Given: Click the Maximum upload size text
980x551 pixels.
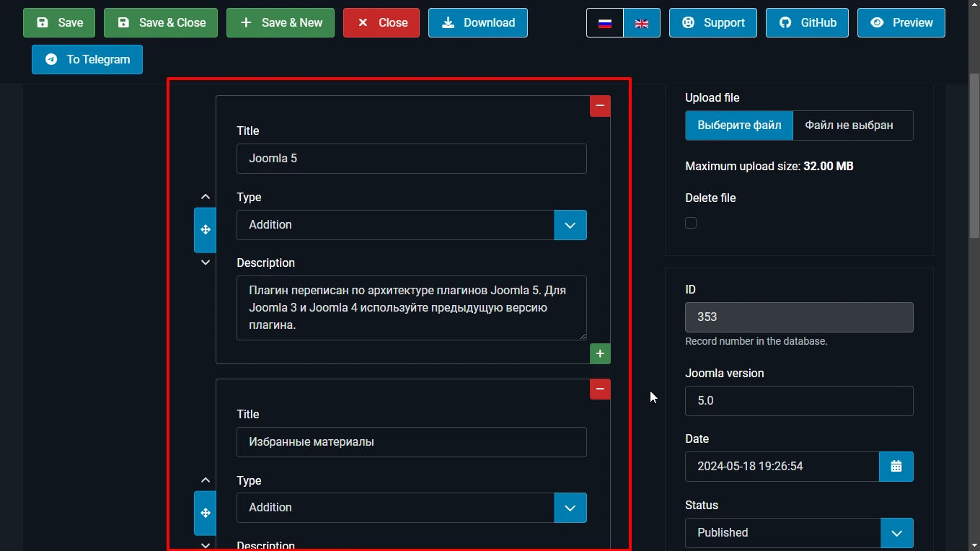Looking at the screenshot, I should pos(769,167).
